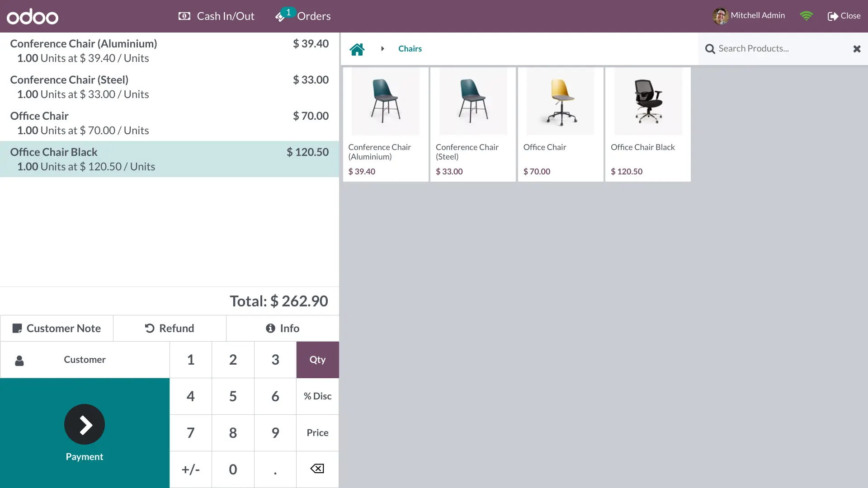Clear product search with X icon

tap(857, 49)
